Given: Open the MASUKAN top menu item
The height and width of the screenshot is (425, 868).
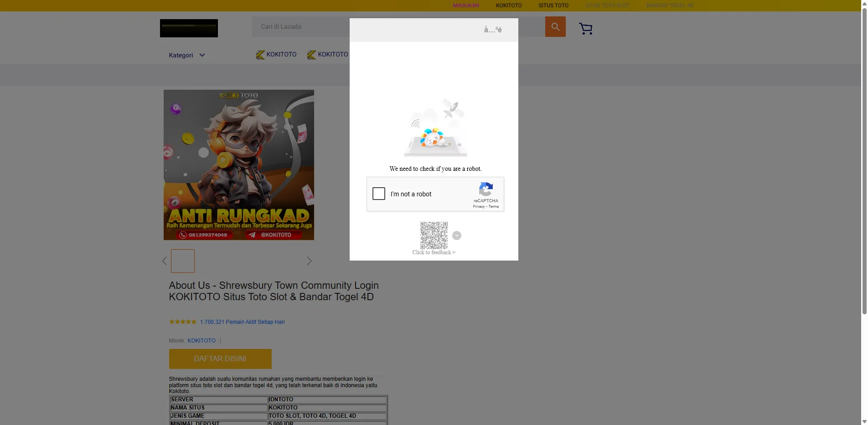Looking at the screenshot, I should [466, 5].
